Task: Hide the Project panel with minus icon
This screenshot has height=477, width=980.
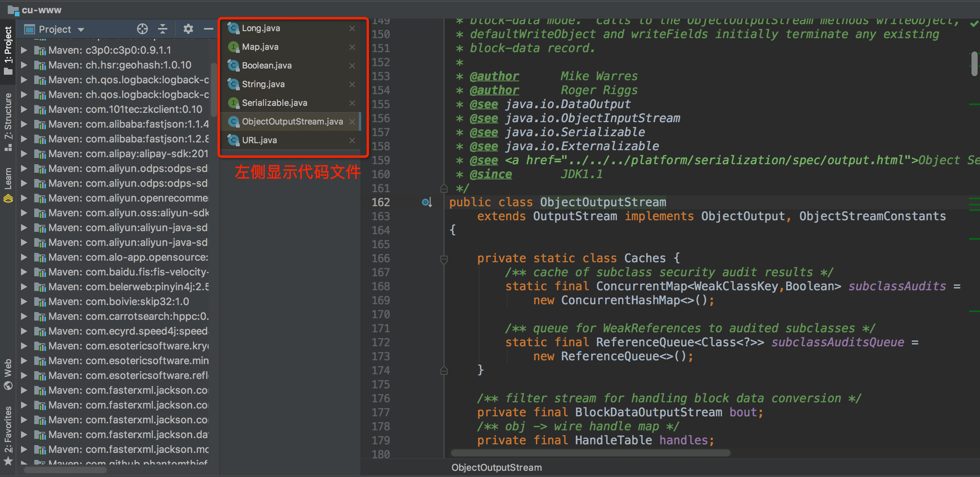Action: click(209, 29)
